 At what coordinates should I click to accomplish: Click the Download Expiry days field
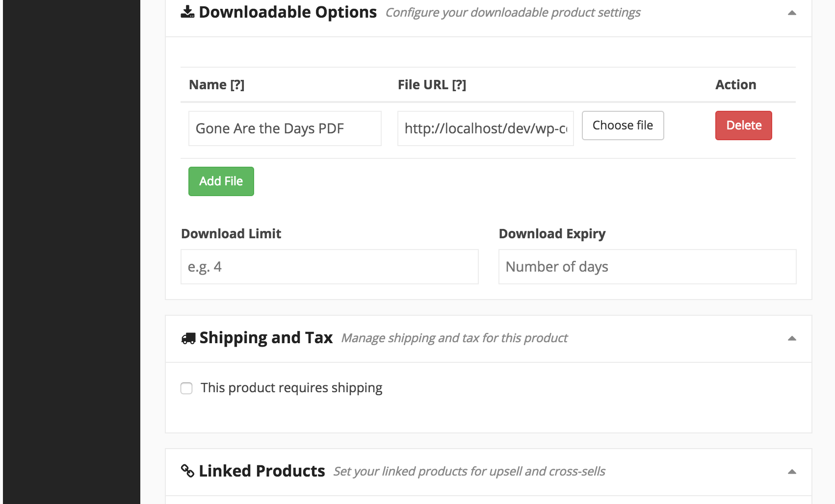click(648, 267)
